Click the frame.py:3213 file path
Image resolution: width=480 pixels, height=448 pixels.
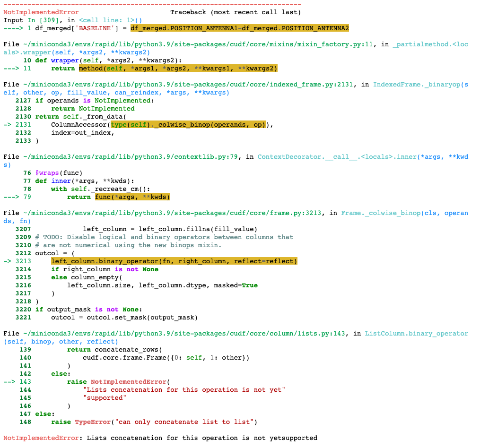[172, 213]
